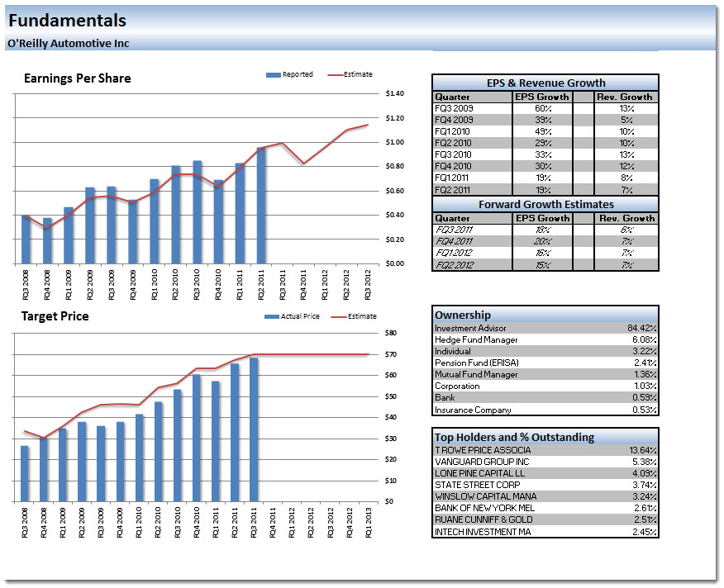Click the Pension Fund (ERISA) ownership row label

click(x=477, y=363)
